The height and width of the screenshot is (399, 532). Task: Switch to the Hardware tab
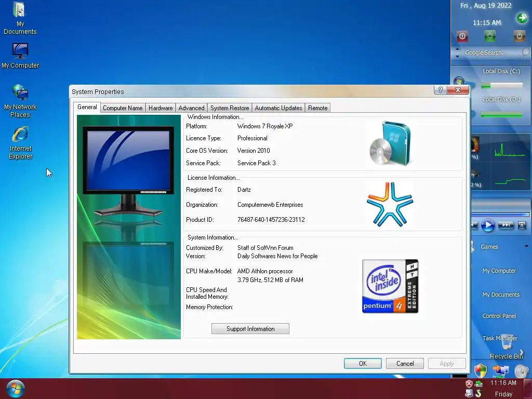161,108
